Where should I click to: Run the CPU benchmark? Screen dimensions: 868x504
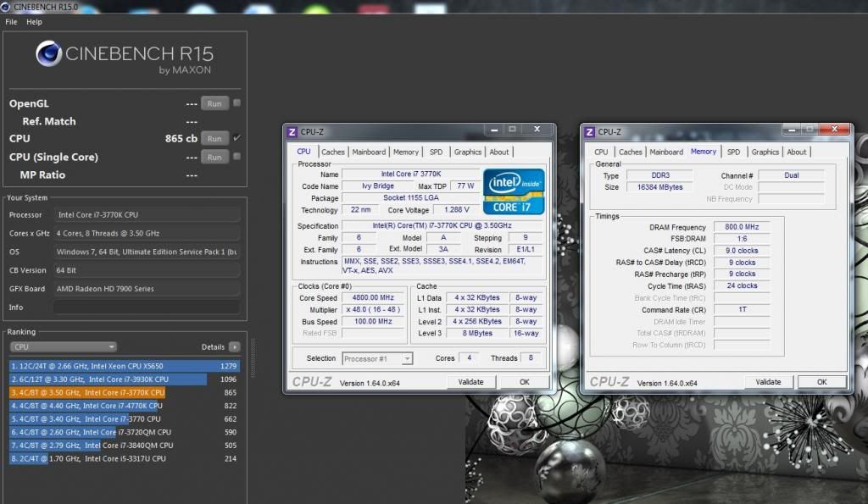214,139
